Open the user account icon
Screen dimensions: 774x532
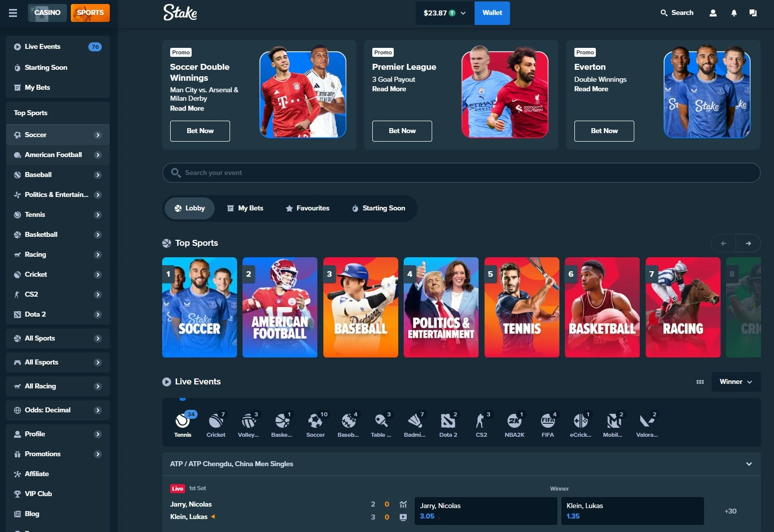713,13
